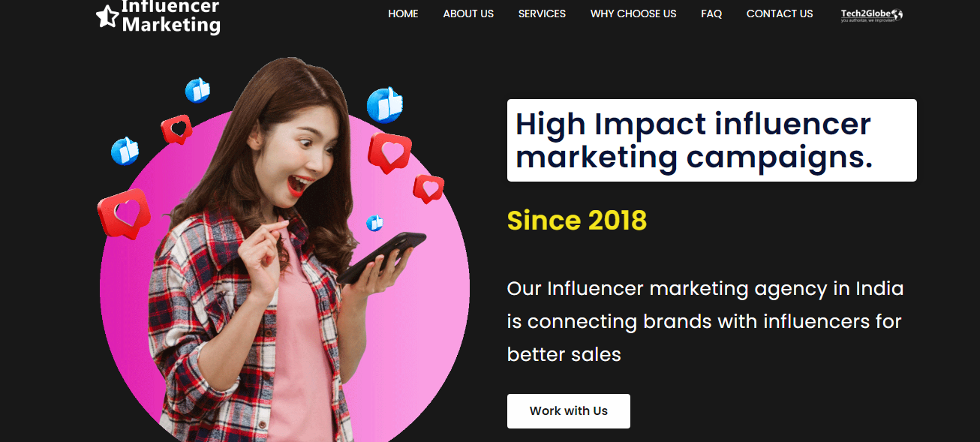Click the Influencer Marketing logo text
Screen dimensions: 980x442
point(171,17)
